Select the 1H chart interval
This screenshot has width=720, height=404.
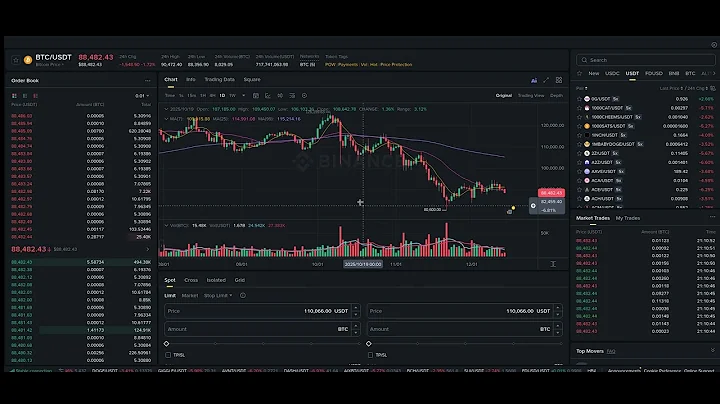[x=202, y=95]
